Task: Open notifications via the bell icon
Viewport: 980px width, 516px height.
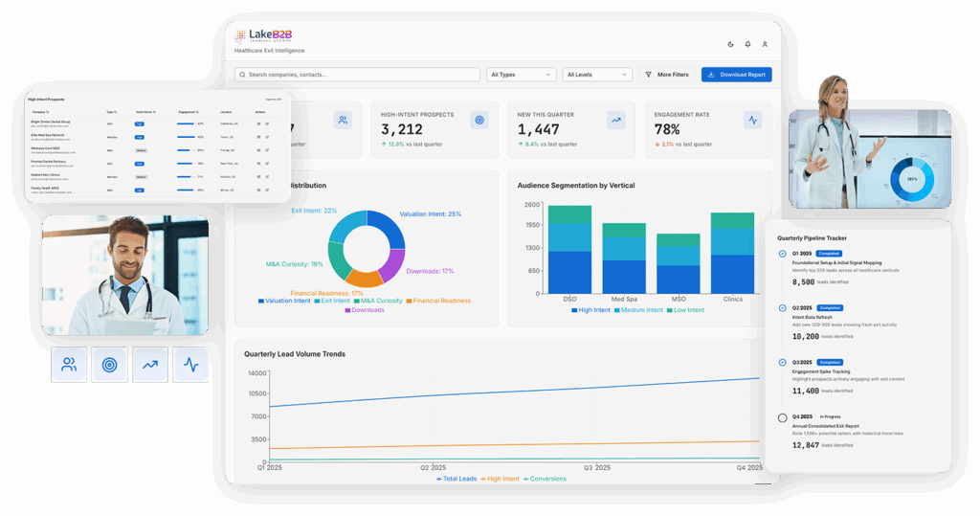Action: 747,44
